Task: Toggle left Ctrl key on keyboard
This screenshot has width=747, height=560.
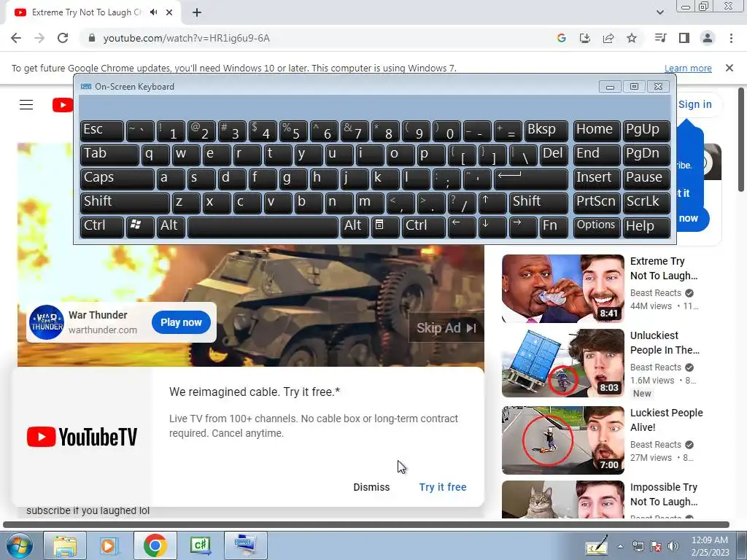Action: point(102,227)
